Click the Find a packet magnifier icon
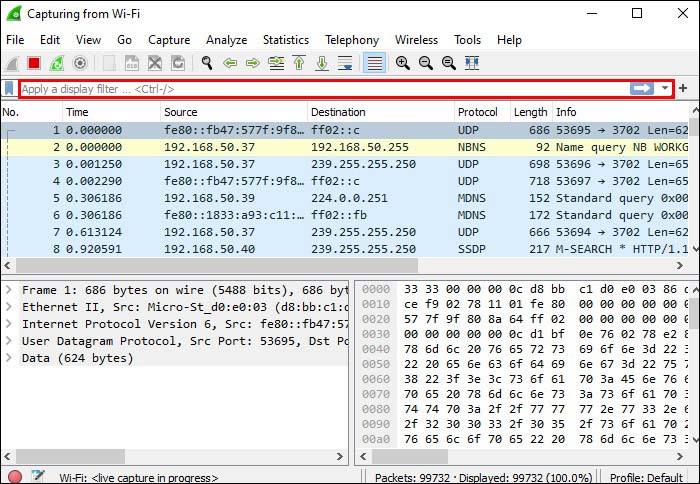The width and height of the screenshot is (700, 484). click(x=207, y=63)
